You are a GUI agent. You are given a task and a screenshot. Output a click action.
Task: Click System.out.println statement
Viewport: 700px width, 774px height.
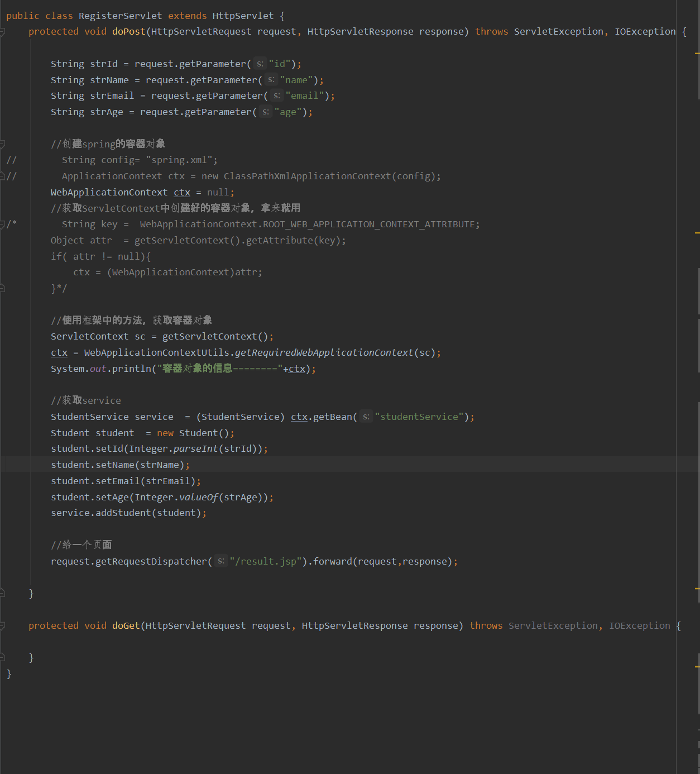coord(183,369)
